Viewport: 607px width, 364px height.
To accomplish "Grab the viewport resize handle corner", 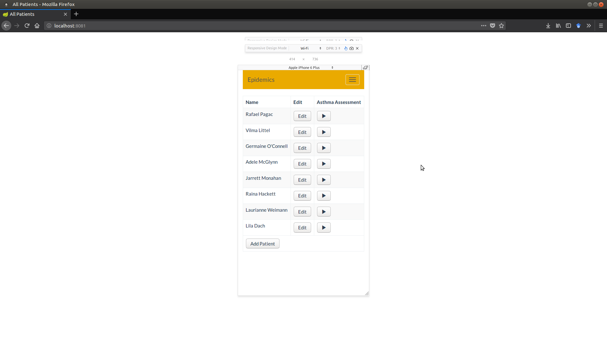I will click(367, 294).
